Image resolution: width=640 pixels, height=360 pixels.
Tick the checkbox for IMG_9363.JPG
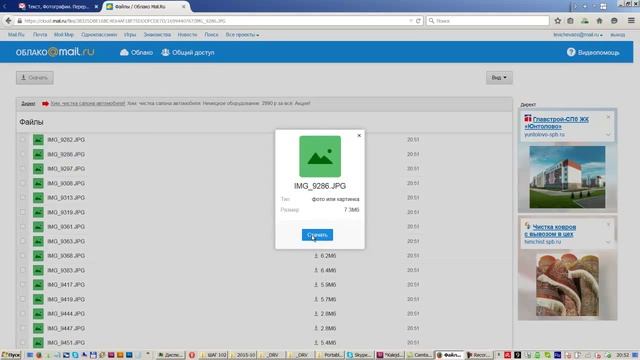click(23, 241)
